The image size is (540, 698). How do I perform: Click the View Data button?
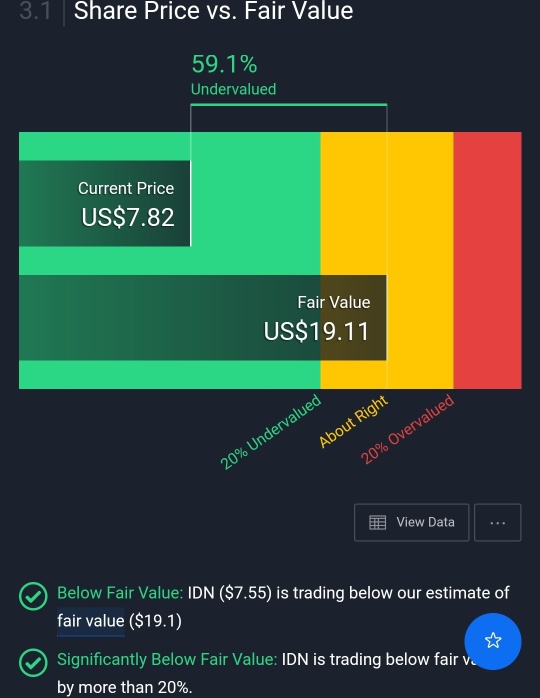(411, 523)
